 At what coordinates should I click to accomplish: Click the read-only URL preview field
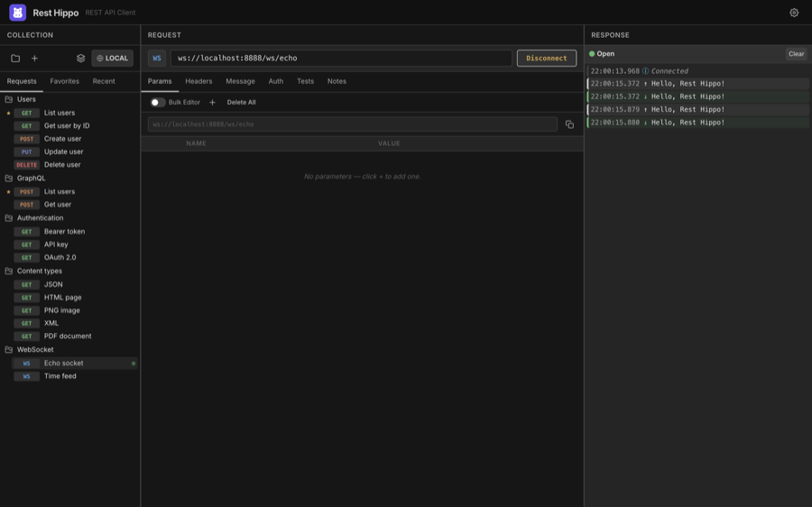(x=353, y=124)
